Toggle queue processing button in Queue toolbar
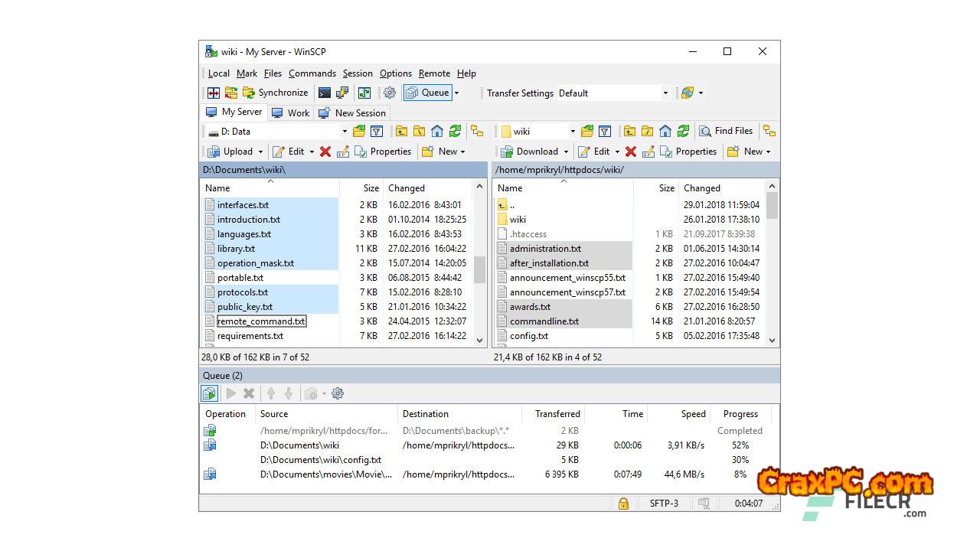Image resolution: width=980 pixels, height=551 pixels. pyautogui.click(x=209, y=393)
